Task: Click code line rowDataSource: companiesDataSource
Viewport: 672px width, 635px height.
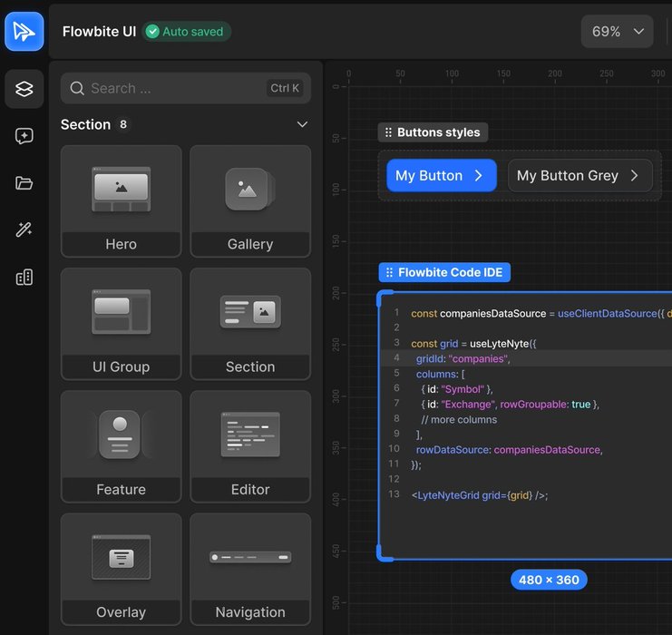Action: [x=510, y=450]
